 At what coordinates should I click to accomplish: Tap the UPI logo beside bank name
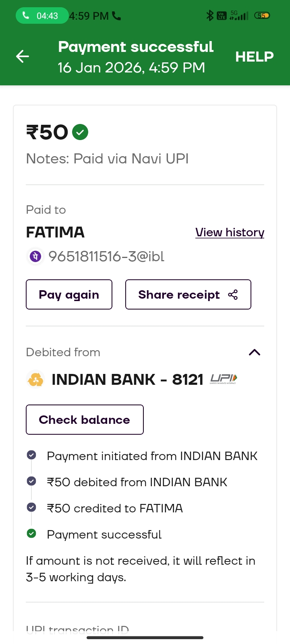pos(224,379)
